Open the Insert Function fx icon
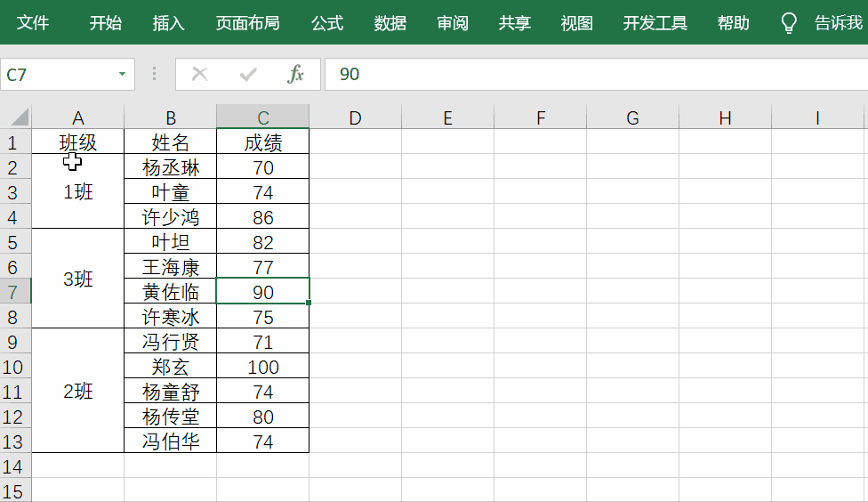The height and width of the screenshot is (502, 868). (295, 74)
